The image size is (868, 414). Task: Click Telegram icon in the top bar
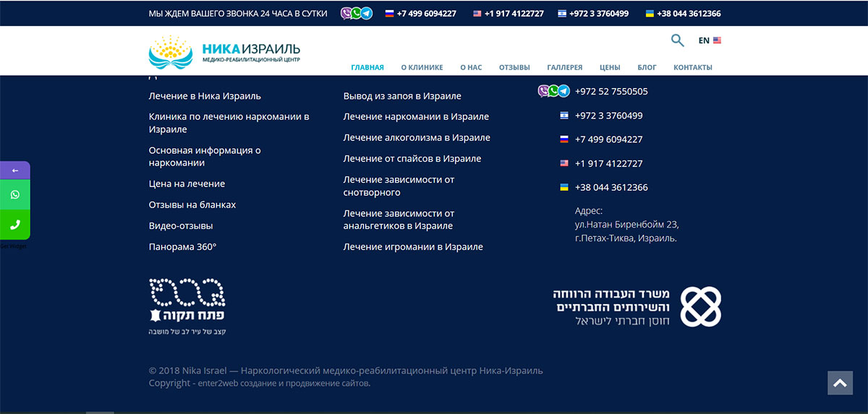point(367,13)
